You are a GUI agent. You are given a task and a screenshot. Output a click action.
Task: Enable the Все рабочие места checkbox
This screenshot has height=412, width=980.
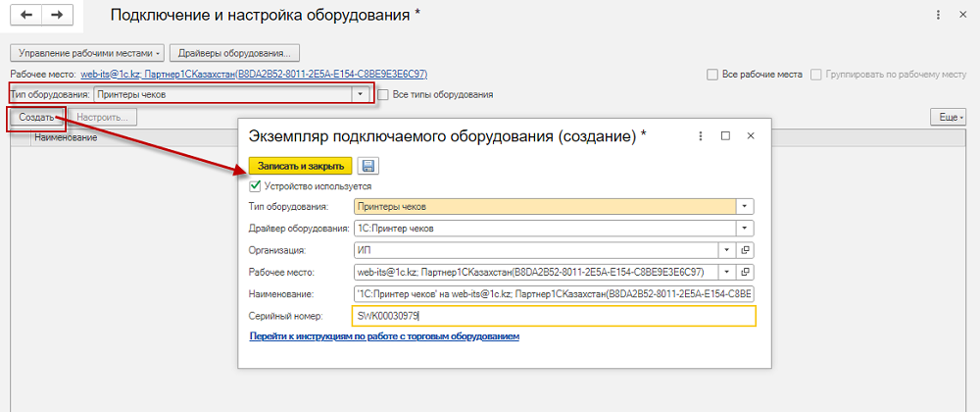pyautogui.click(x=711, y=75)
